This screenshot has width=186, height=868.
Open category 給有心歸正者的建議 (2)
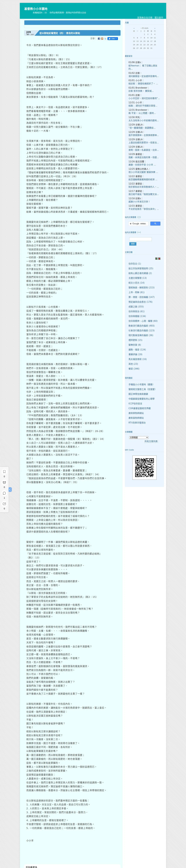point(140,273)
